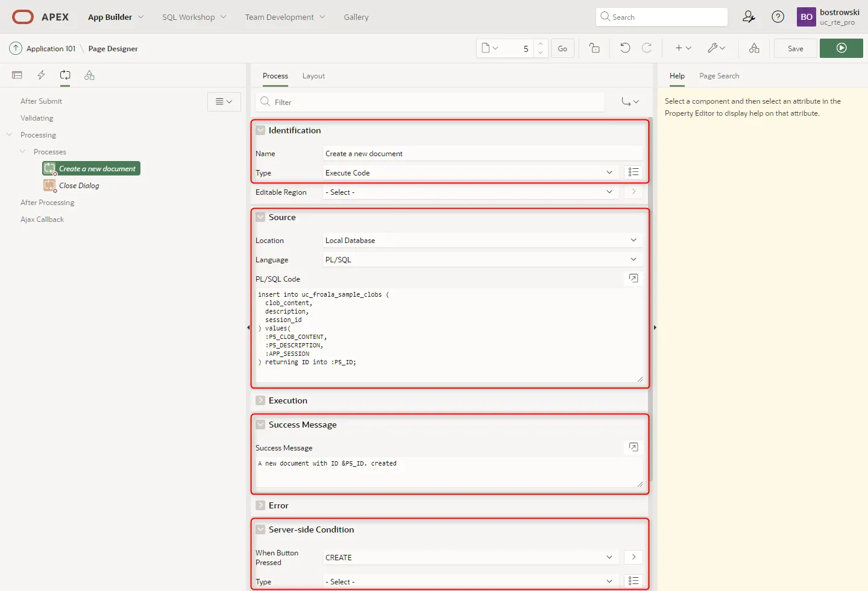Expand the Error section
Image resolution: width=868 pixels, height=591 pixels.
pos(260,505)
